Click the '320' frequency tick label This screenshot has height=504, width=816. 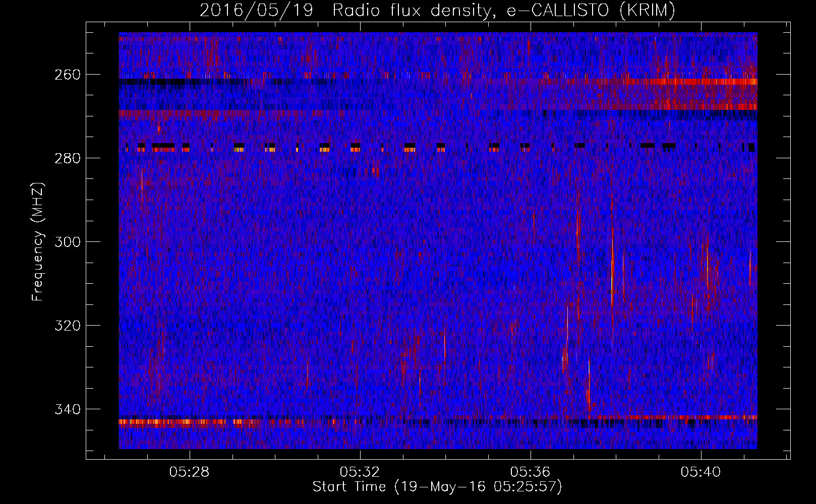pyautogui.click(x=67, y=326)
